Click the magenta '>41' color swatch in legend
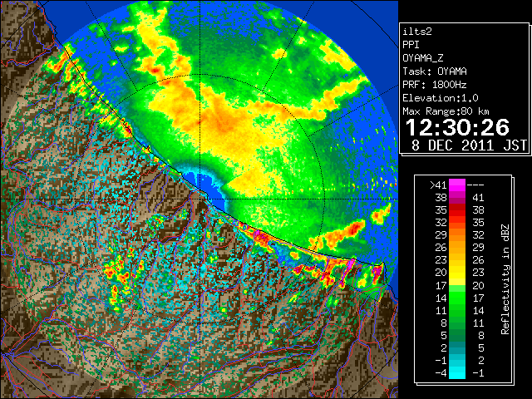Screen dimensions: 532x399 (x=457, y=185)
